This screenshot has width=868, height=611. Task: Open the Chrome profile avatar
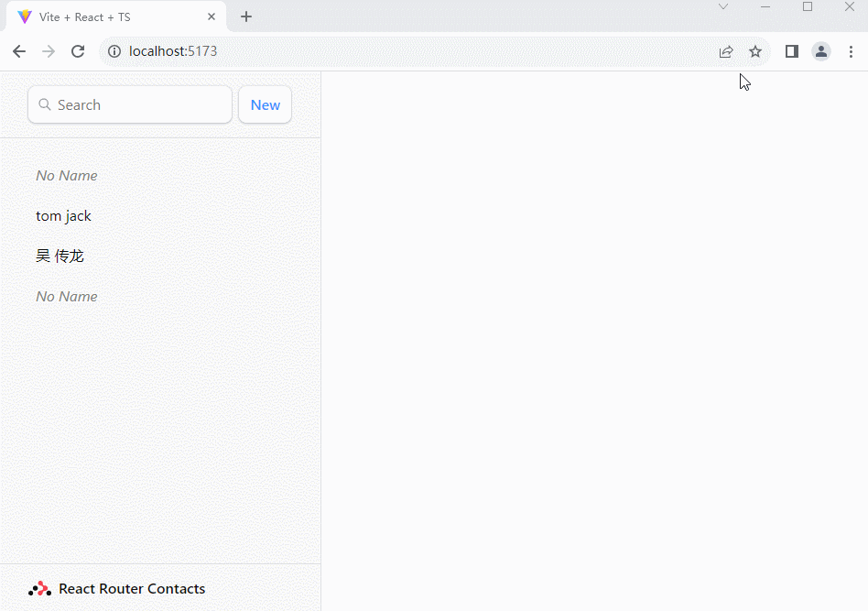pos(821,51)
